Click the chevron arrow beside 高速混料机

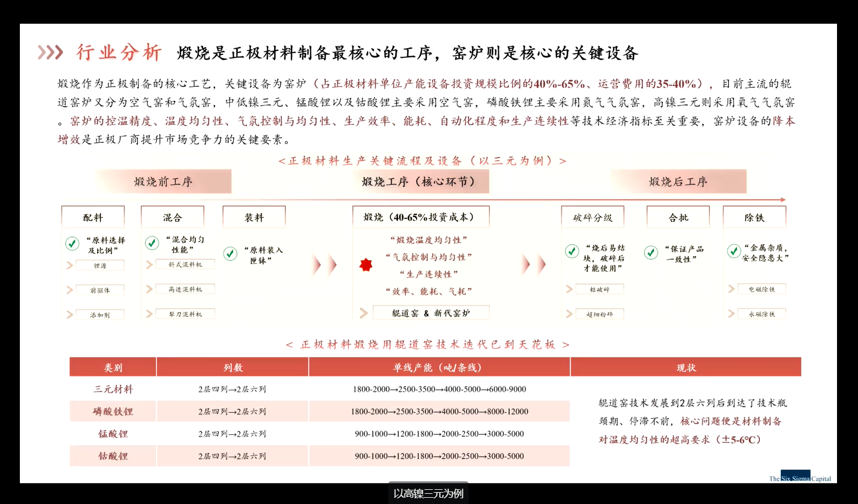click(149, 289)
